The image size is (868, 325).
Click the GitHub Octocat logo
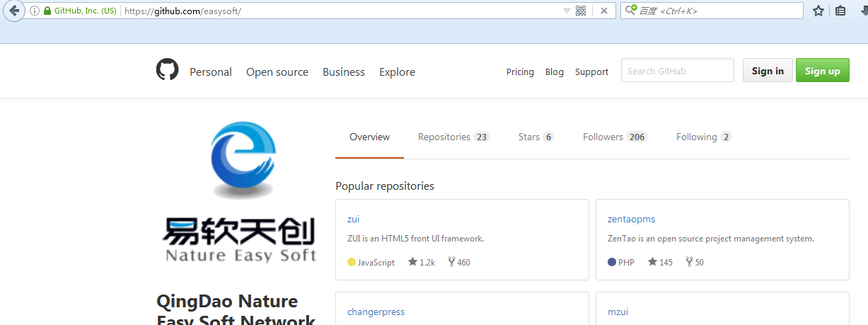pos(167,70)
